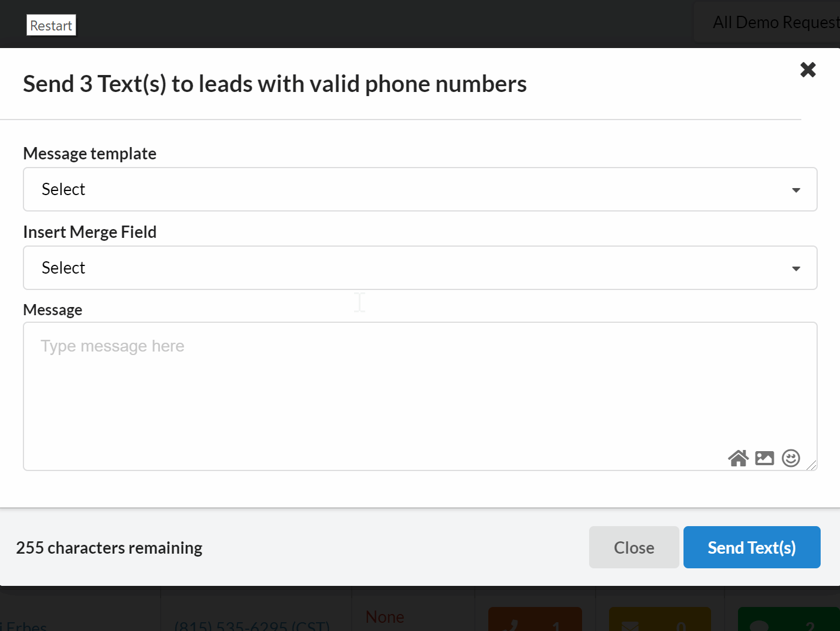Click the message box resize handle
Viewport: 840px width, 631px height.
point(811,465)
